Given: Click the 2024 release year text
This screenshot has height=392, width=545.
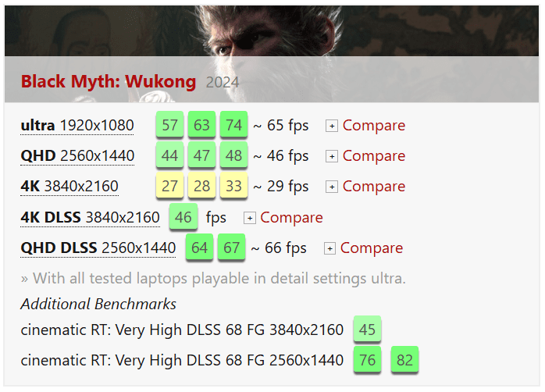Looking at the screenshot, I should (x=223, y=83).
